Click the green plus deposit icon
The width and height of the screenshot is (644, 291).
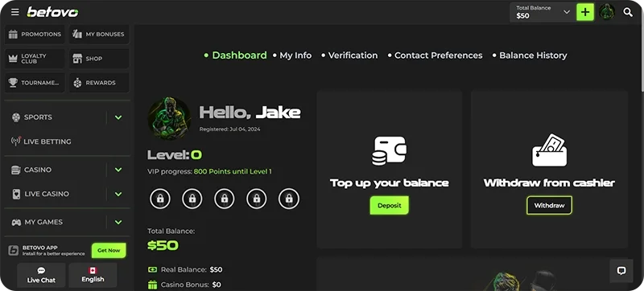coord(585,12)
